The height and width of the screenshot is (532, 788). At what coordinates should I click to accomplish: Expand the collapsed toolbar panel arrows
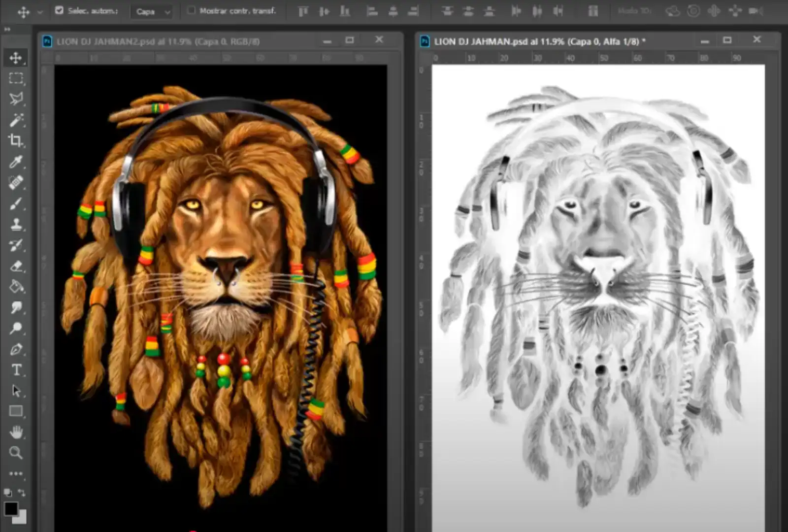coord(7,30)
